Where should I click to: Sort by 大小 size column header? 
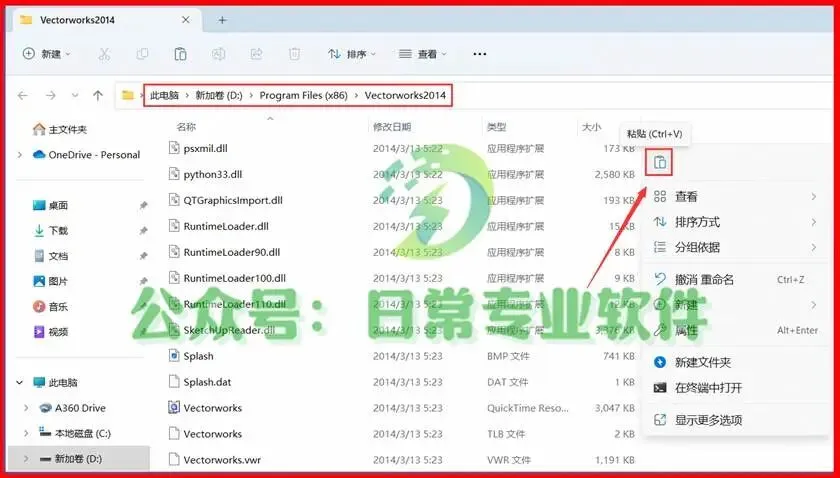[591, 127]
